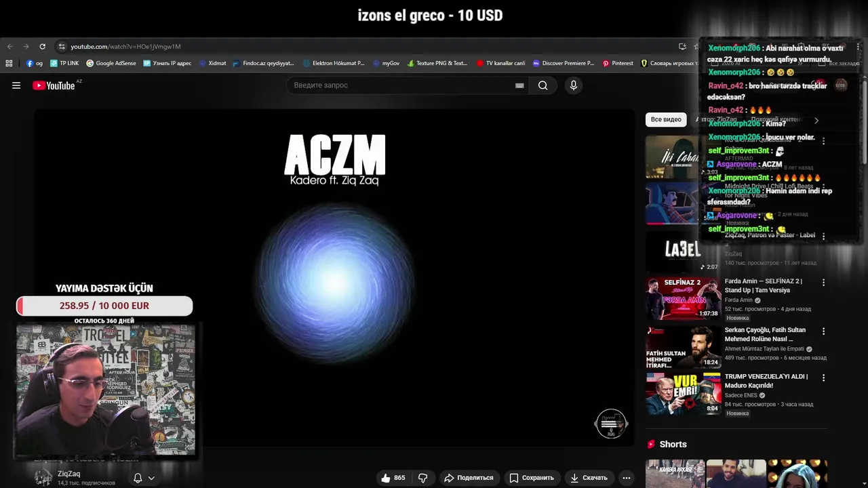Select the Все видео chip

click(x=666, y=119)
